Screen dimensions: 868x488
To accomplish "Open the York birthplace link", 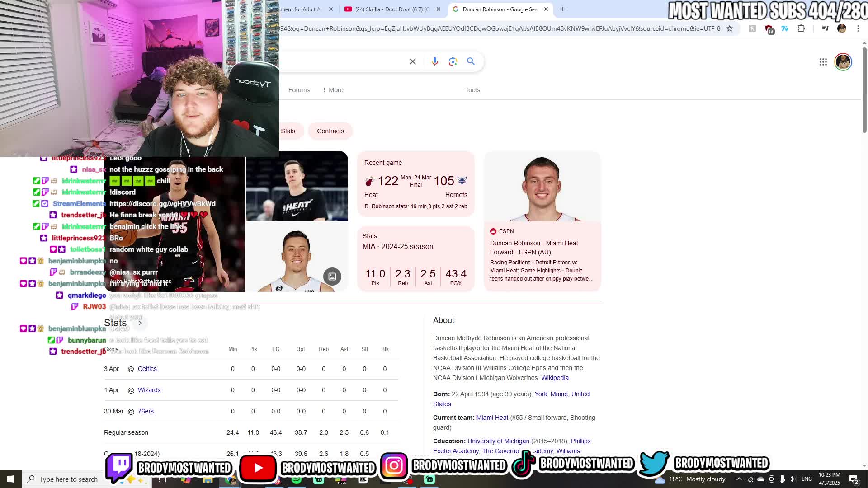I will pos(541,394).
